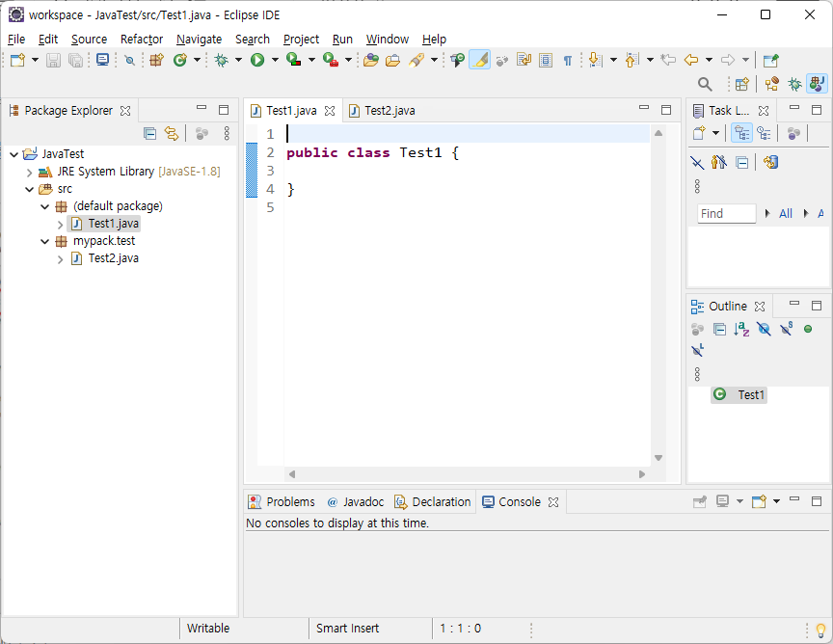This screenshot has height=644, width=833.
Task: Click the Debug bug icon
Action: click(222, 60)
